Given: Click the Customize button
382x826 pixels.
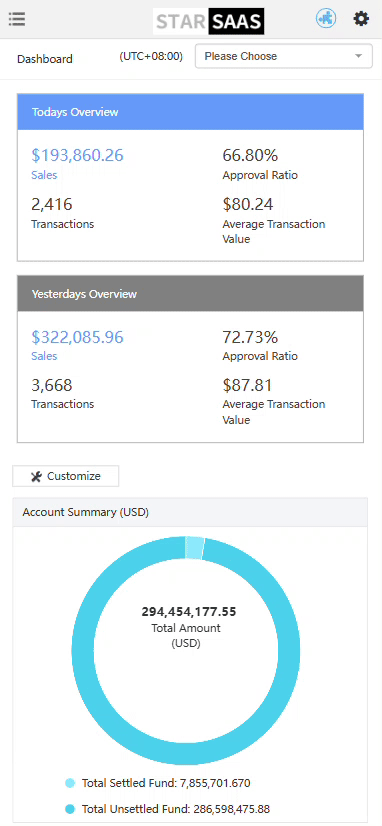Looking at the screenshot, I should pos(66,476).
